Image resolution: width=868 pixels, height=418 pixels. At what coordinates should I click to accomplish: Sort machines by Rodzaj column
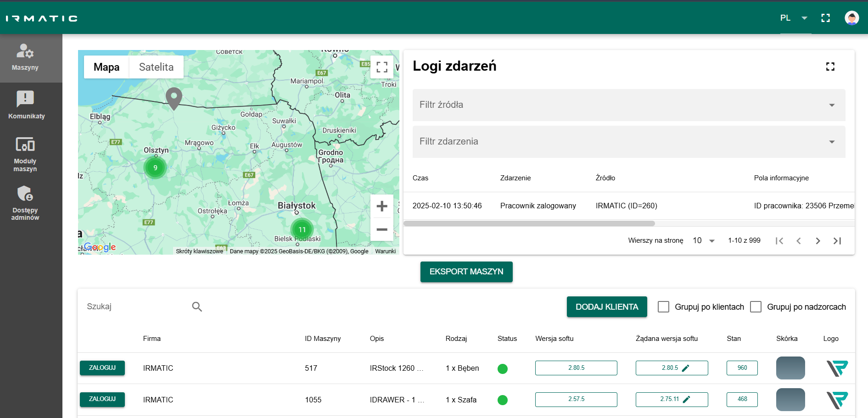tap(456, 339)
